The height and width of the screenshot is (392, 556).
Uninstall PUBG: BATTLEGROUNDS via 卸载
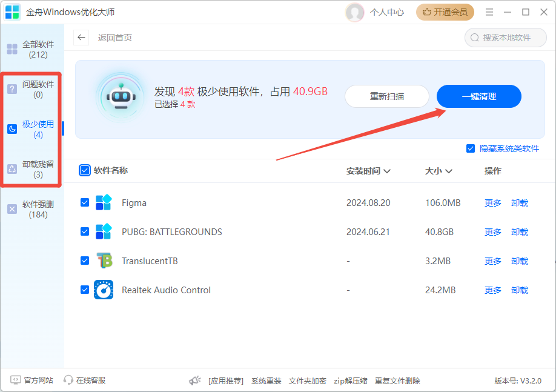[x=520, y=232]
